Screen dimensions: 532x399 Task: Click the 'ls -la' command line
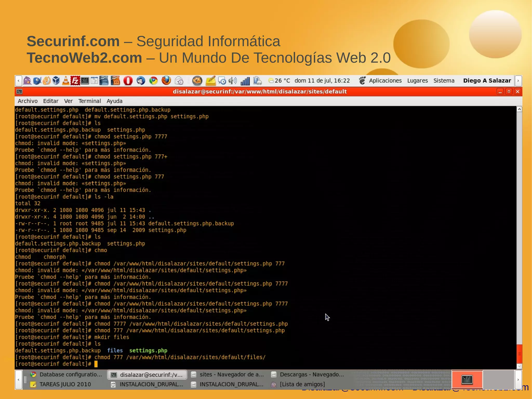[x=64, y=197]
